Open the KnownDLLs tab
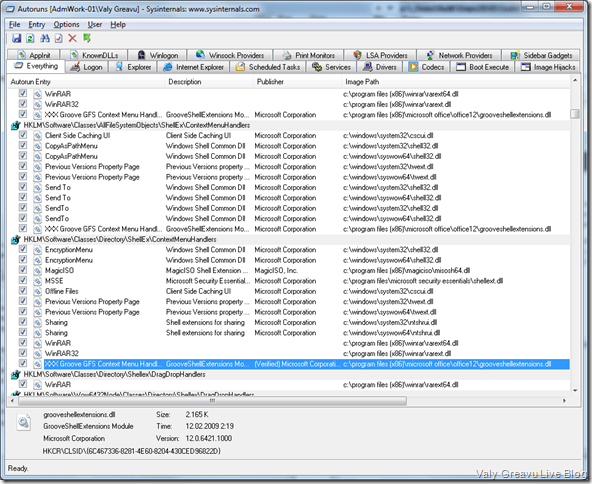 pyautogui.click(x=94, y=55)
